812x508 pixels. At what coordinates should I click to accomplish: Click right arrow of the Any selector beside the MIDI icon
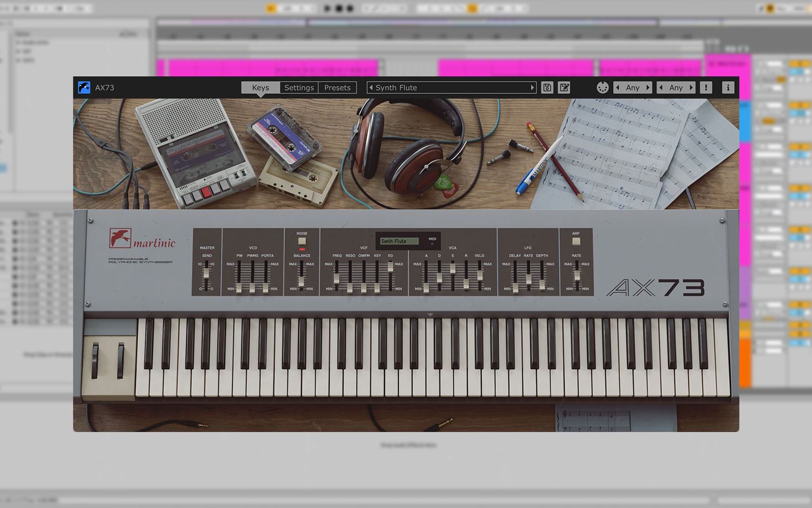[647, 87]
